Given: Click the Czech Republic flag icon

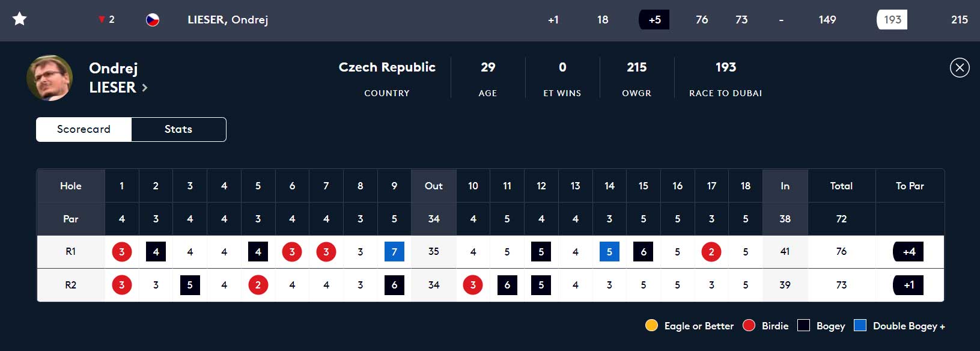Looking at the screenshot, I should click(x=153, y=20).
